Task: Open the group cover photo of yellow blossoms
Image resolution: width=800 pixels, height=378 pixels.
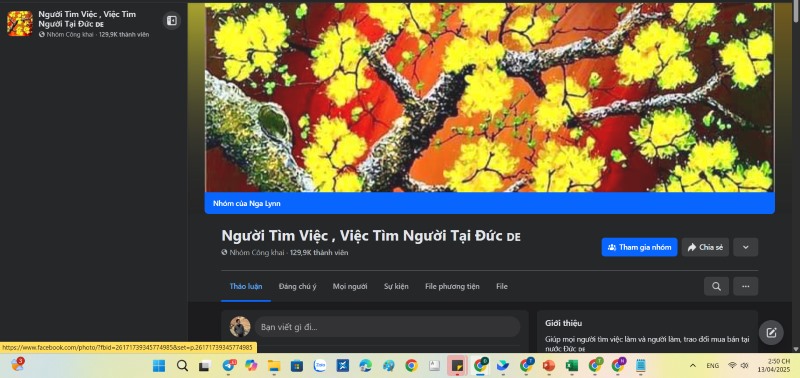Action: [x=489, y=97]
